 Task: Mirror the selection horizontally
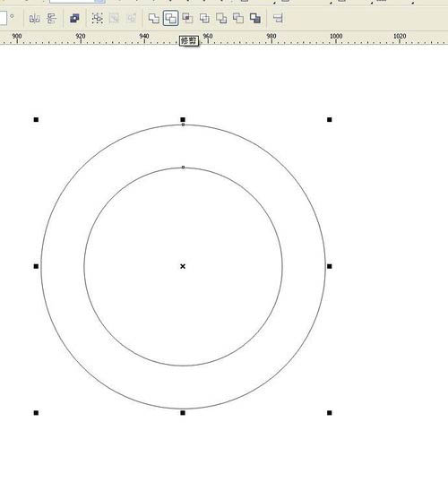34,19
